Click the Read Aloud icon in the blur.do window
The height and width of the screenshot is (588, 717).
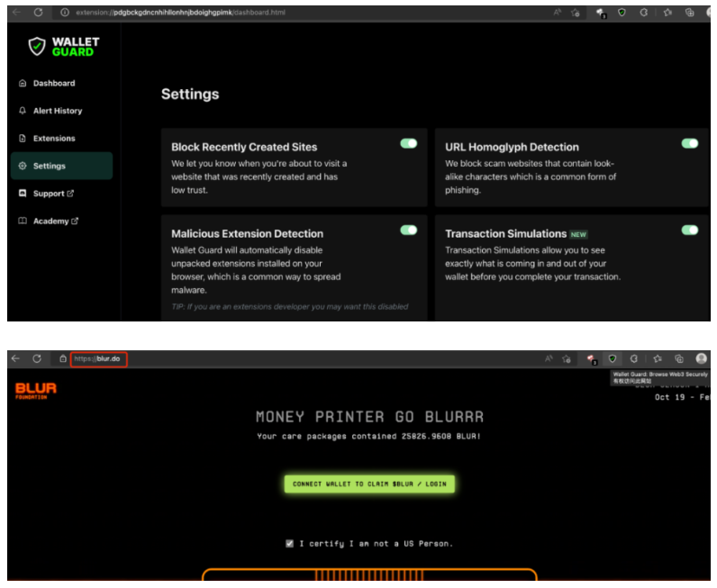tap(549, 359)
